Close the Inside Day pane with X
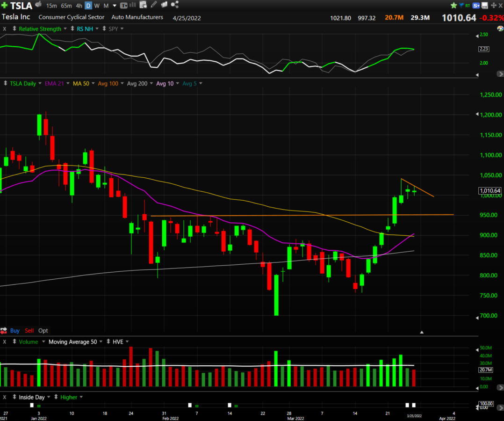504x421 pixels. [x=5, y=397]
